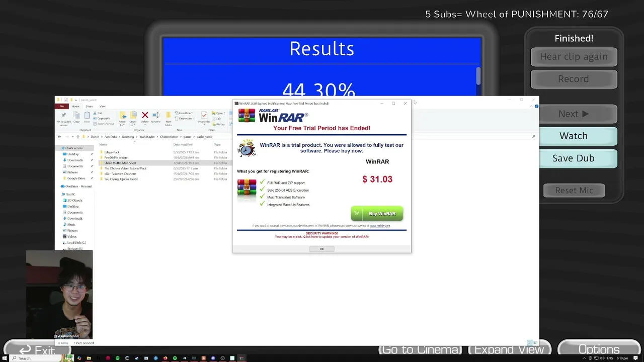The width and height of the screenshot is (644, 362).
Task: Click the Results panel scrollbar thumb
Action: [478, 75]
